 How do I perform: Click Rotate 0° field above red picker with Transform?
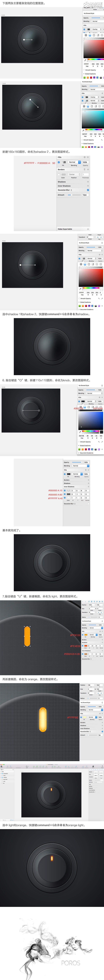pyautogui.click(x=90, y=237)
